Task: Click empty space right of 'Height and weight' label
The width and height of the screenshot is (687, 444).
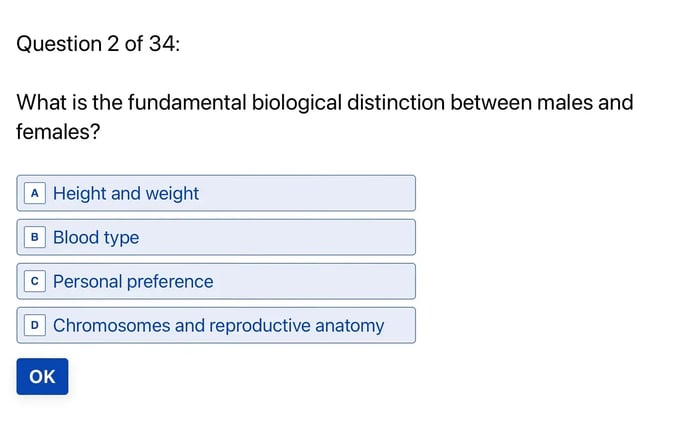Action: click(307, 193)
